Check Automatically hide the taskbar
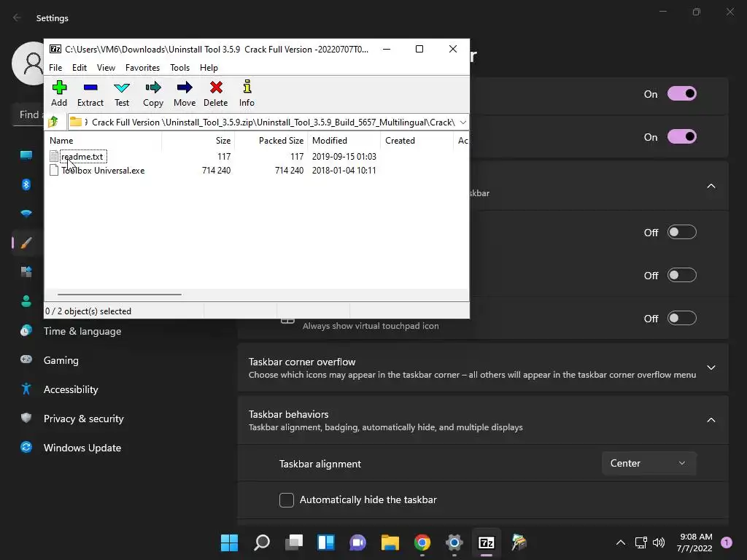Screen dimensions: 747x560 point(286,500)
